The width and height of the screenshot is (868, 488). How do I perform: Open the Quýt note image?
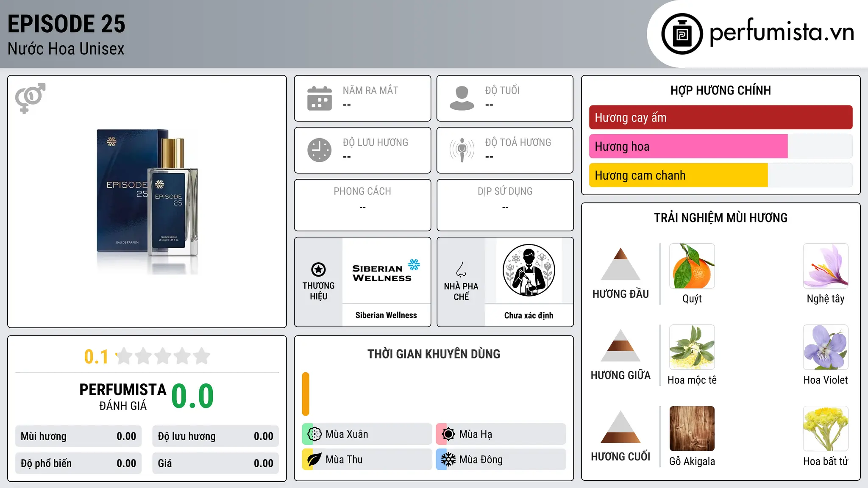692,266
